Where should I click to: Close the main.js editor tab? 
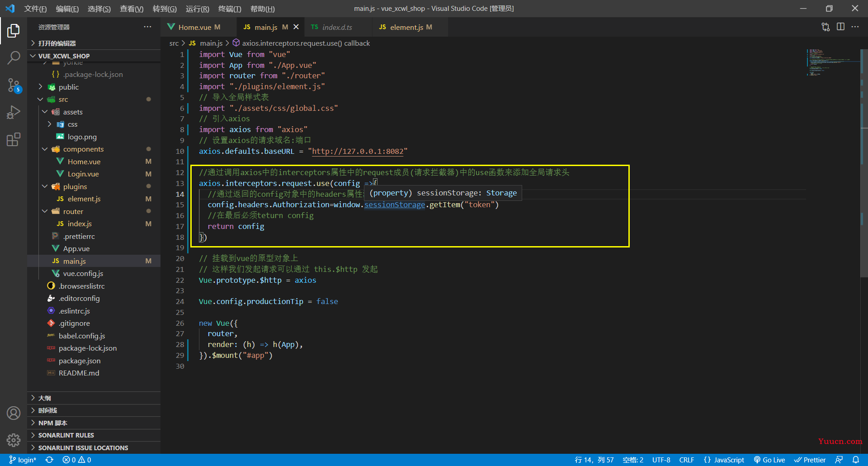296,27
